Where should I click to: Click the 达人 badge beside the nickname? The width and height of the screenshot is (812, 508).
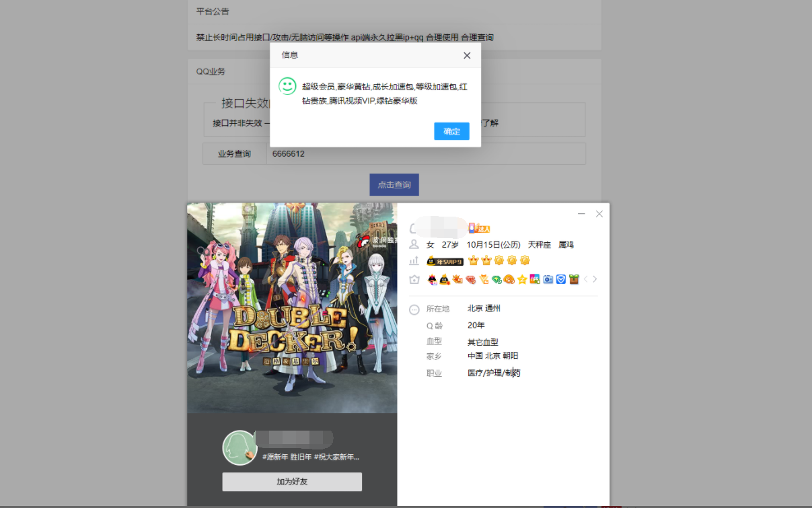click(x=479, y=227)
